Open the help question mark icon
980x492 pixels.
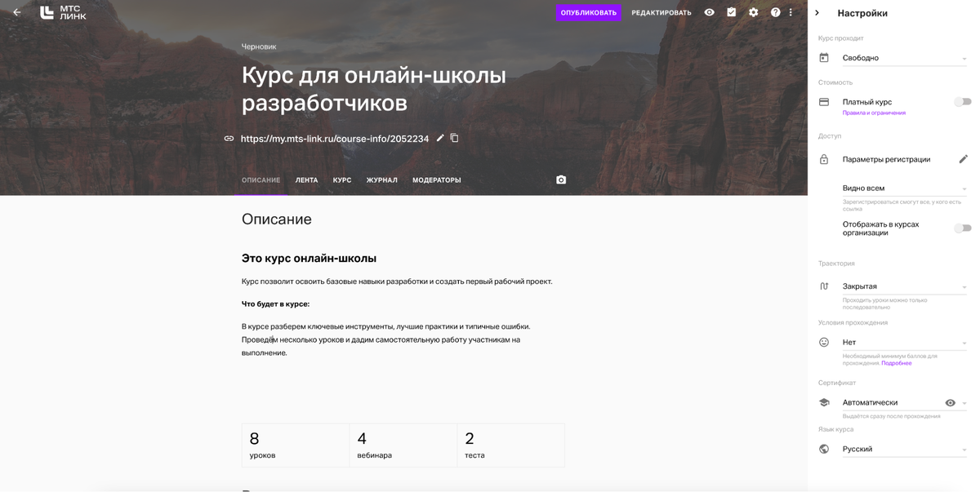point(775,12)
